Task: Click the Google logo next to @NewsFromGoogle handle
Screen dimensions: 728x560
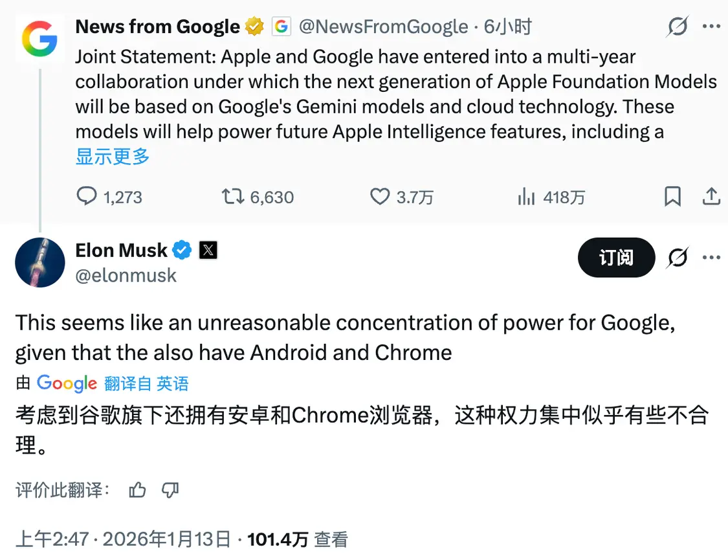Action: pyautogui.click(x=281, y=26)
